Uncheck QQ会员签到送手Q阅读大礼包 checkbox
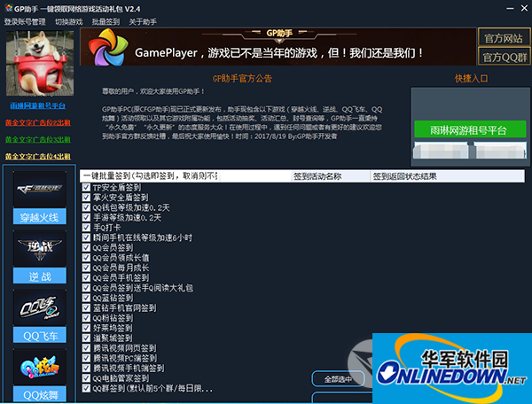Screen dimensions: 532x404 coord(86,288)
